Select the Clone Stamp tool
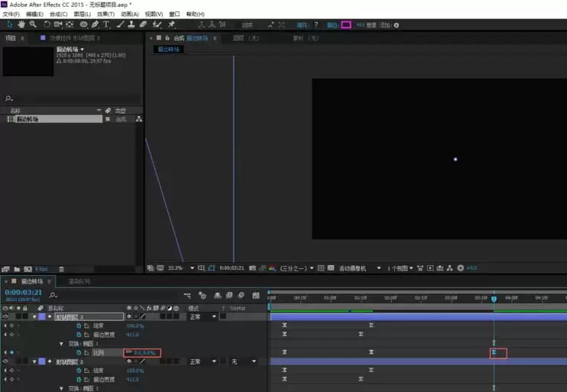567x392 pixels. 131,24
